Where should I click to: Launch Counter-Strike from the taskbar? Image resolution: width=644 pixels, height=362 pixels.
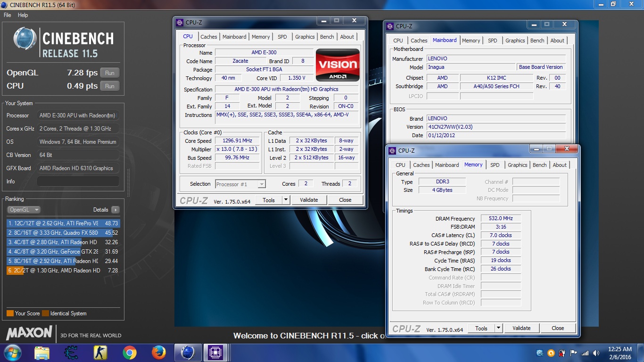100,353
